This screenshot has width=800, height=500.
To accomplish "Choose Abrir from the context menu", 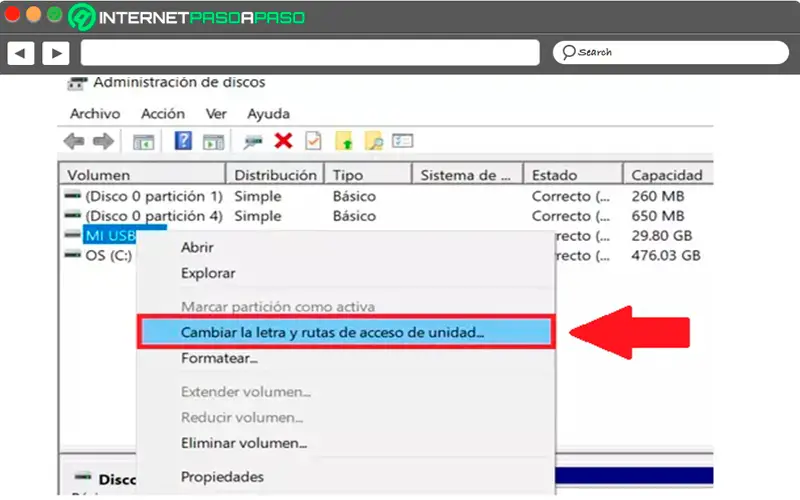I will click(x=197, y=247).
